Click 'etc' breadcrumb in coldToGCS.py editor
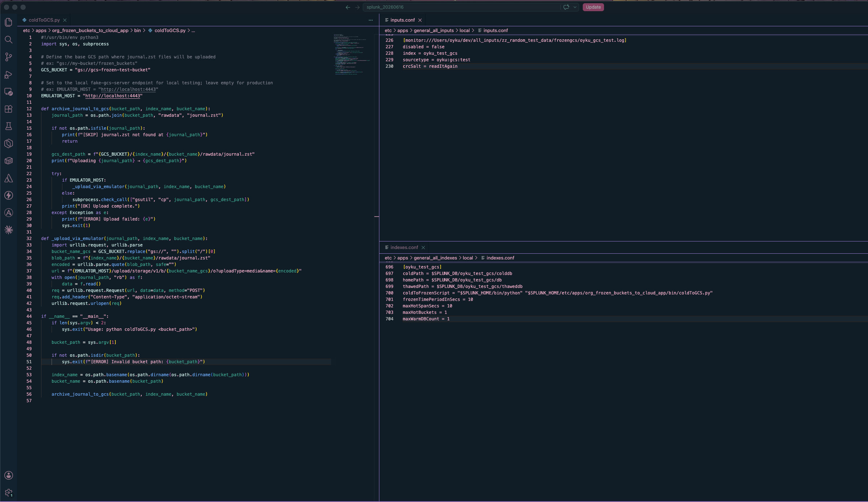The image size is (868, 502). tap(26, 31)
